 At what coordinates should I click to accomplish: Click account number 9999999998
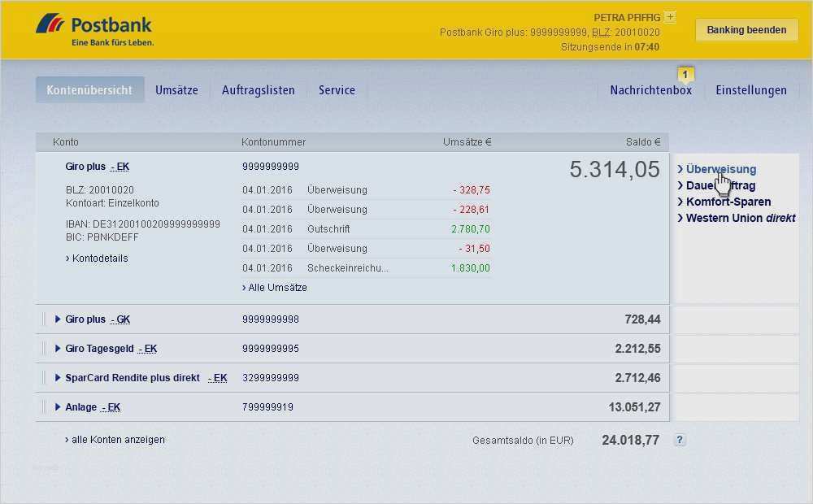point(271,319)
